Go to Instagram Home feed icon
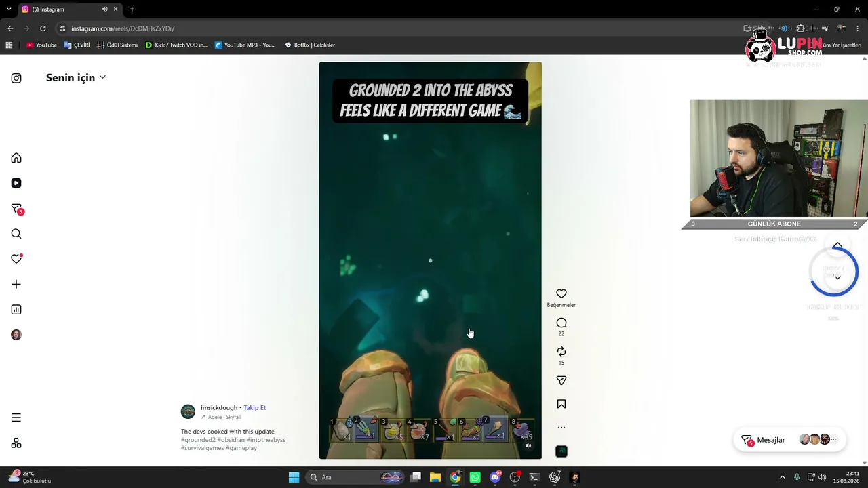 [16, 158]
